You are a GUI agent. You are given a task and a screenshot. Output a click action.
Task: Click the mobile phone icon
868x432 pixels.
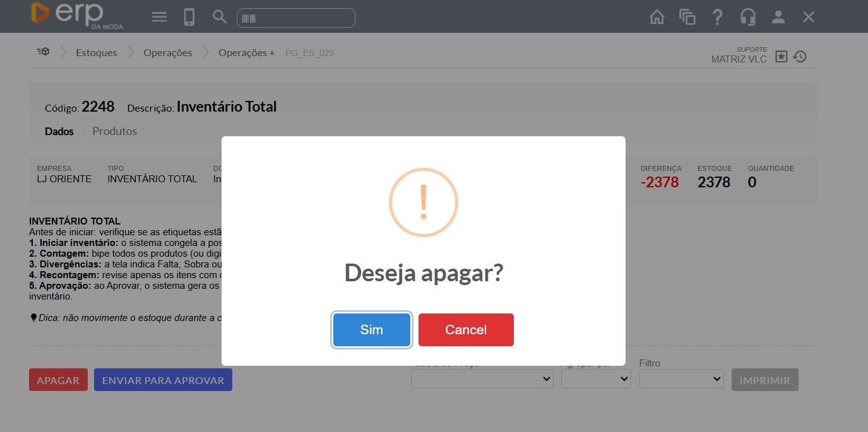point(189,17)
